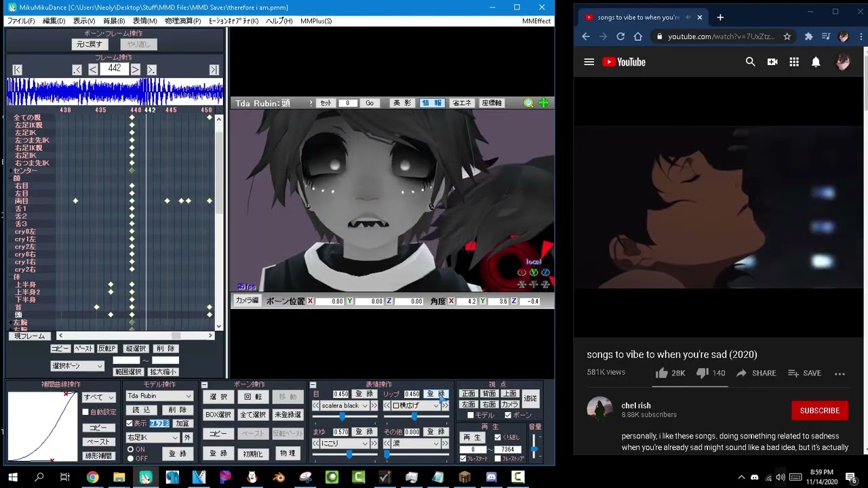
Task: Click the magnifier zoom icon in viewport
Action: point(528,103)
